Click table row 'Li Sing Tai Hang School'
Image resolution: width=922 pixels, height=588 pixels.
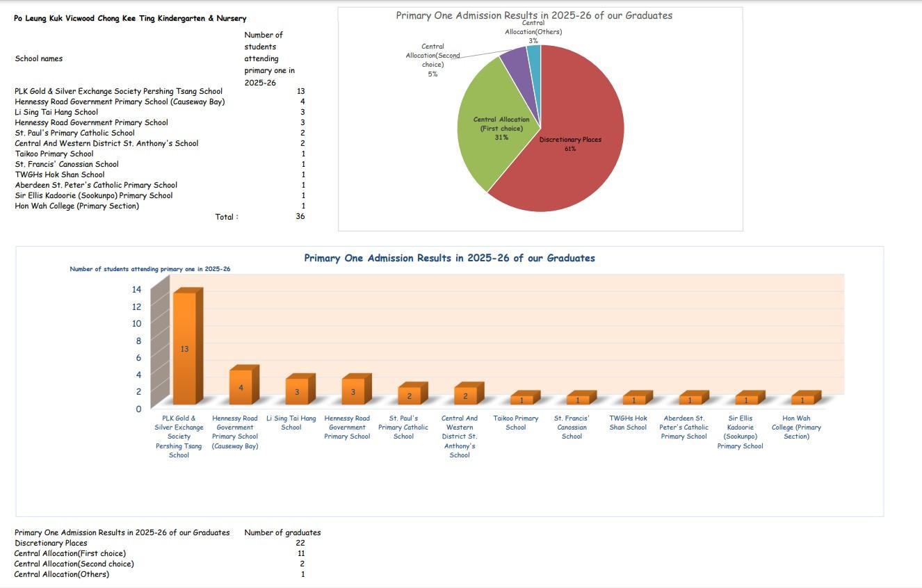pos(160,112)
